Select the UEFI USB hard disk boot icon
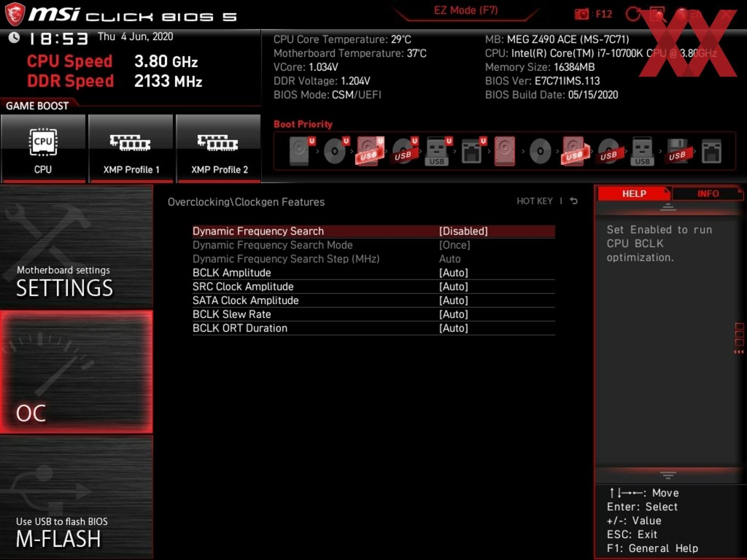The image size is (747, 560). coord(370,151)
